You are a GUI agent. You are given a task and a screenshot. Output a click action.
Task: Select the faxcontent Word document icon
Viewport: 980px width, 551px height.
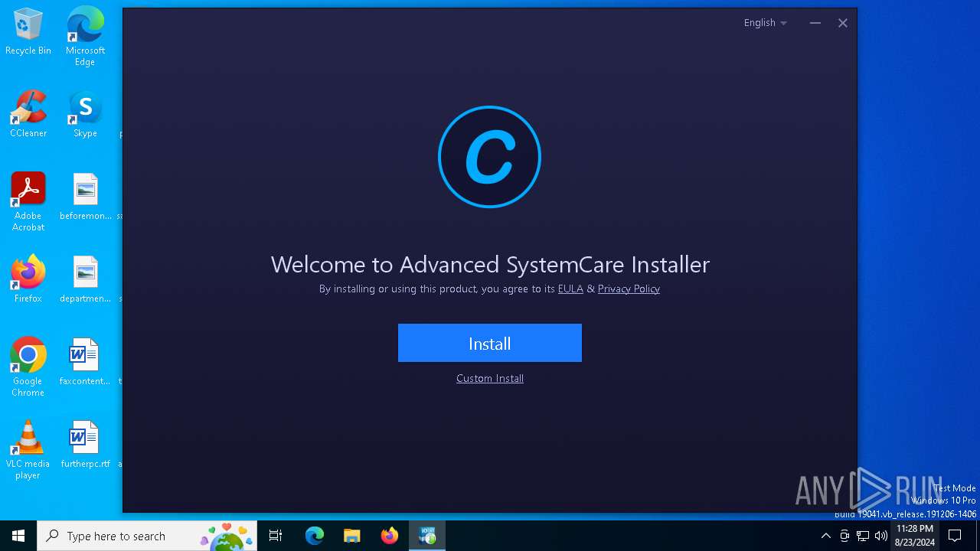pyautogui.click(x=85, y=363)
